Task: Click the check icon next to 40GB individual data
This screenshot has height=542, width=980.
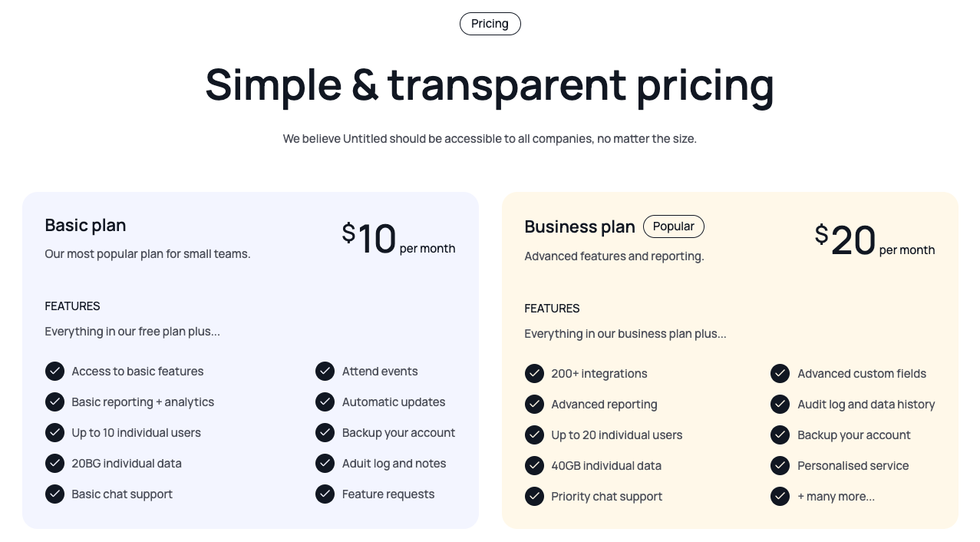Action: point(534,465)
